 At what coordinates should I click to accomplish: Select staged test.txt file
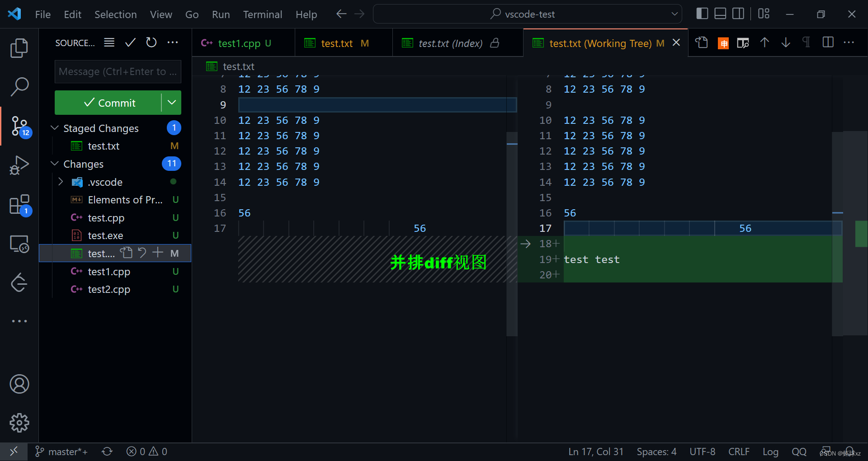[x=115, y=146]
